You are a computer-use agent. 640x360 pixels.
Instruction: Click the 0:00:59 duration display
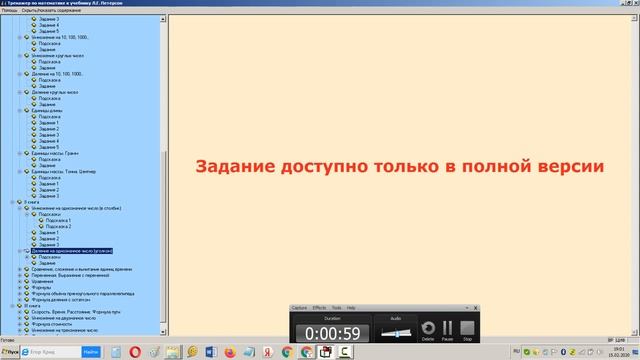(332, 333)
